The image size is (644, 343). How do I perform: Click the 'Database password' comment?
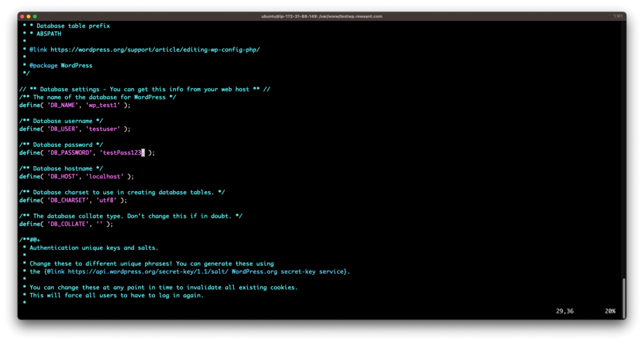tap(61, 145)
